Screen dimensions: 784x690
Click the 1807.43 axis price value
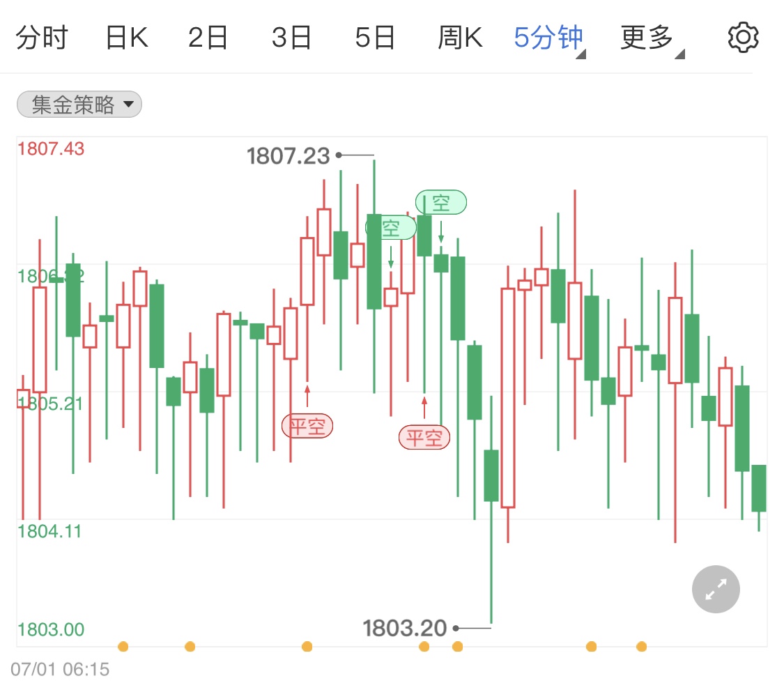coord(51,149)
